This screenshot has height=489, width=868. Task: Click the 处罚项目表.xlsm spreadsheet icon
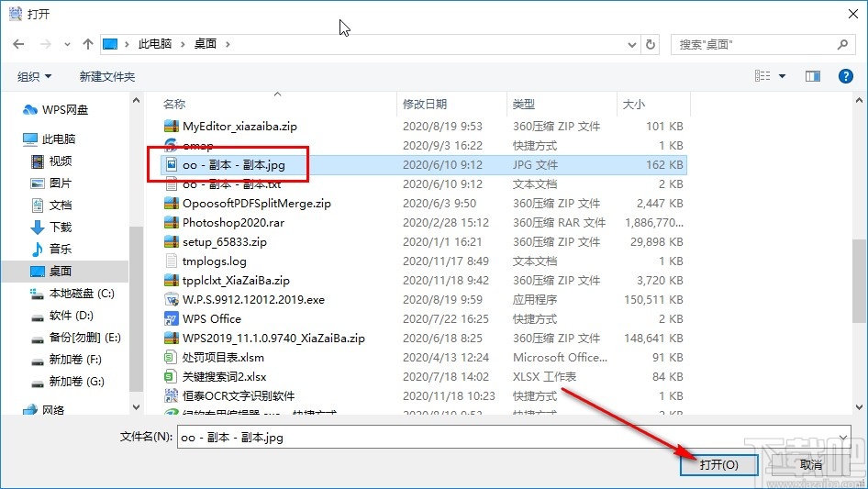point(171,358)
